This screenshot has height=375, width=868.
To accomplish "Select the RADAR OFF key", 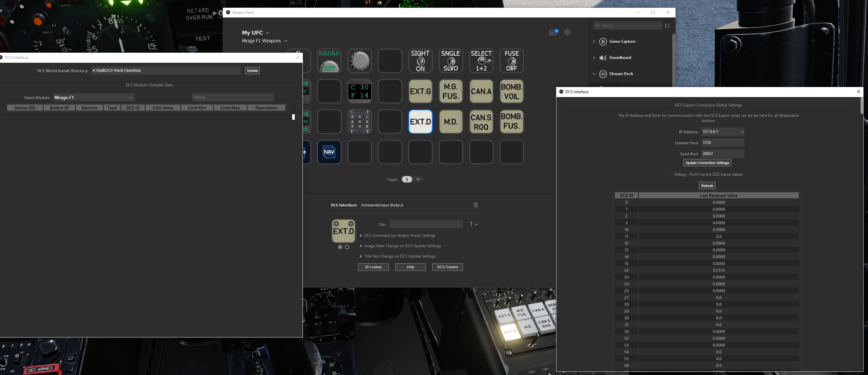I will coord(329,61).
